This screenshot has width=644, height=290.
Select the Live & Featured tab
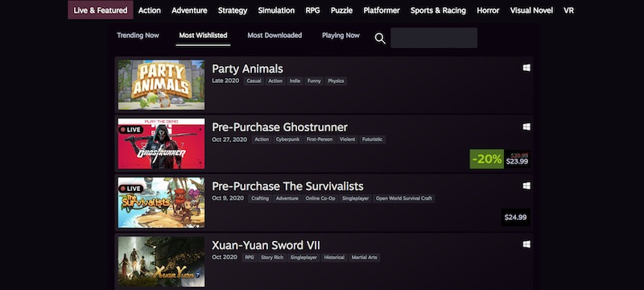[100, 10]
